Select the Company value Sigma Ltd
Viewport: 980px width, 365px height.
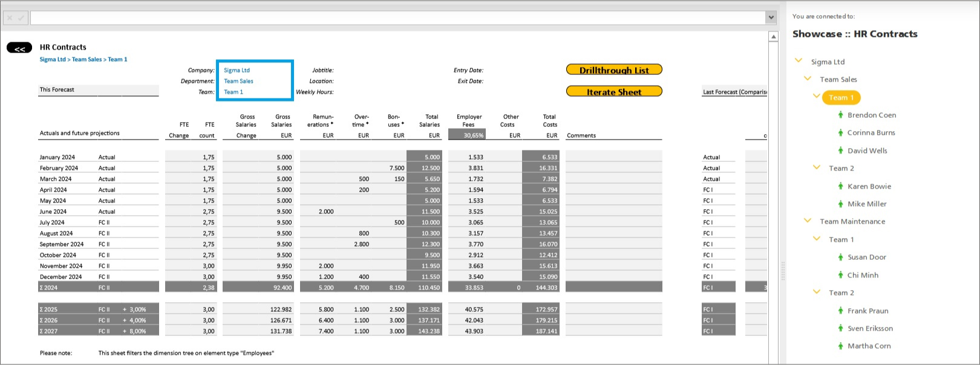click(237, 70)
